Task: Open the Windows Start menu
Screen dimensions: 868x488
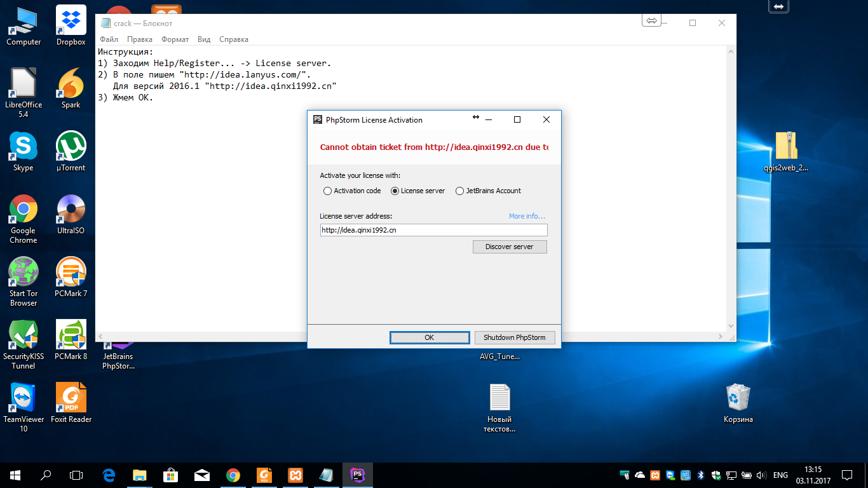Action: pyautogui.click(x=15, y=475)
